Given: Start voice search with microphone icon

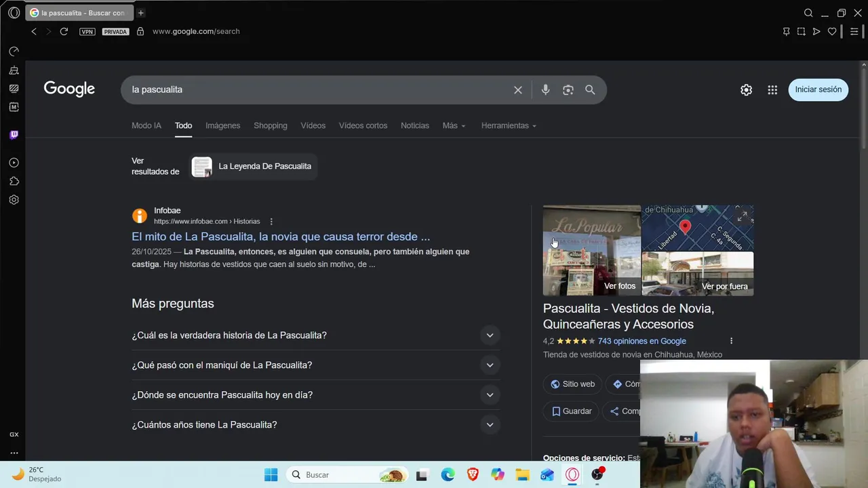Looking at the screenshot, I should click(x=545, y=89).
